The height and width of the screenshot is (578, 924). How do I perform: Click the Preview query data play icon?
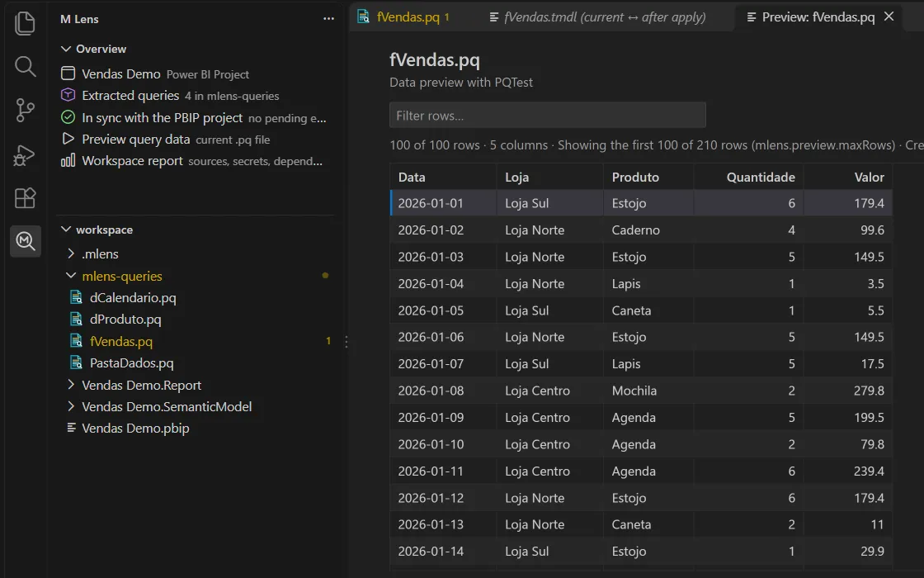68,140
